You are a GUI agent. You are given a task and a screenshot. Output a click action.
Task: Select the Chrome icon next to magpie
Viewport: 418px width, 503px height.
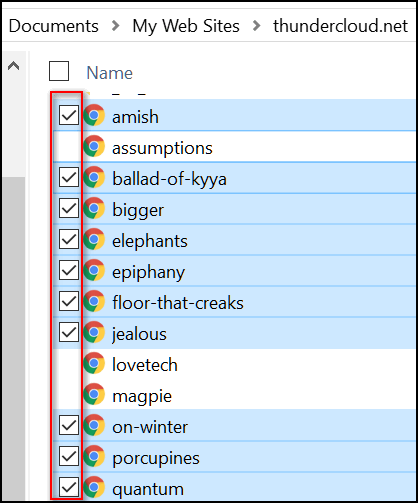click(x=94, y=394)
